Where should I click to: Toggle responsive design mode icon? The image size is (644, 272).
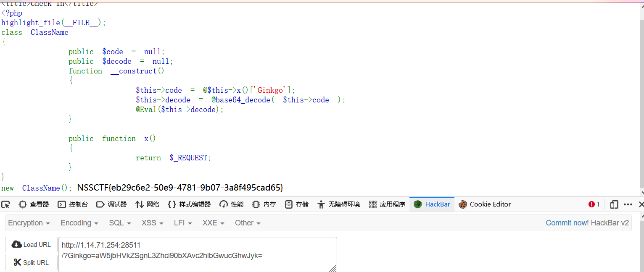point(614,204)
